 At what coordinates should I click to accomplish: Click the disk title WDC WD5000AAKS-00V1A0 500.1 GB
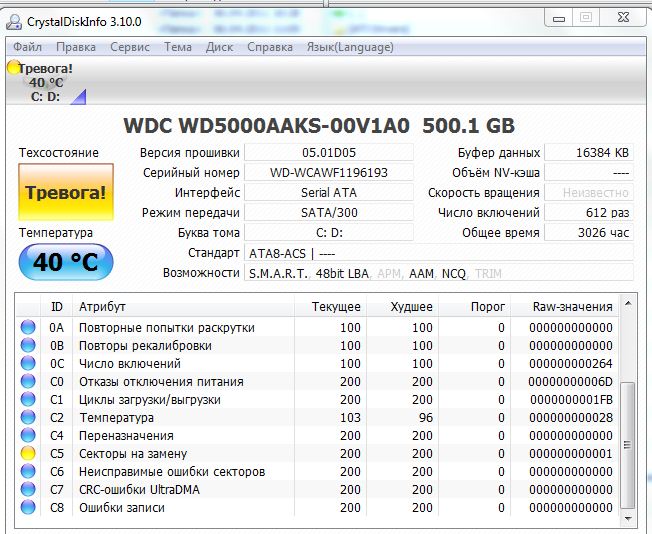click(x=319, y=126)
